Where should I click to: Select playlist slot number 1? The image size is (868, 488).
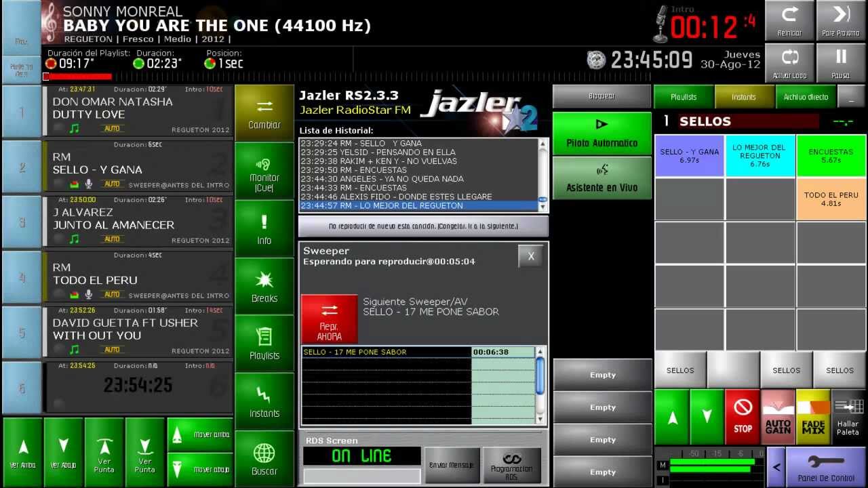[x=22, y=112]
